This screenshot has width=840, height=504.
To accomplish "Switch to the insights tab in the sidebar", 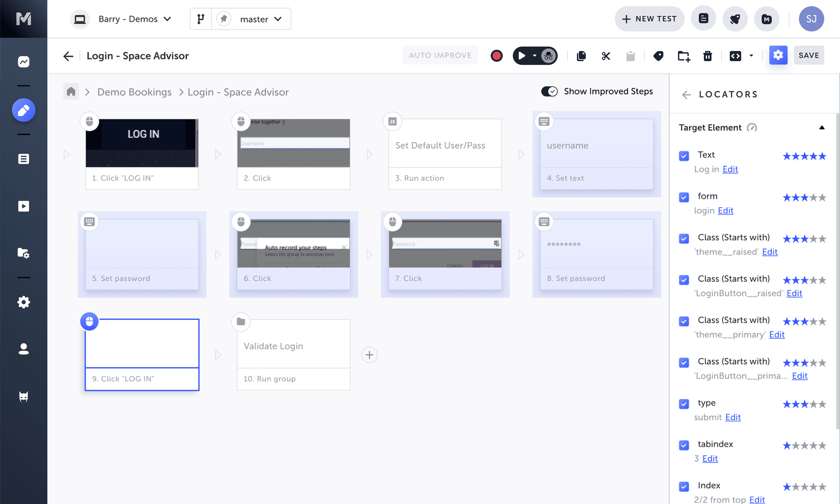I will [24, 62].
